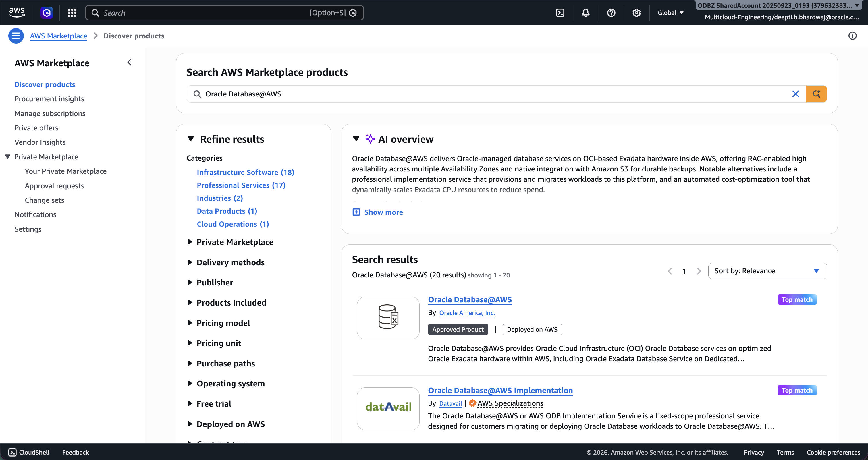Open the services grid menu
Viewport: 868px width, 460px height.
coord(72,13)
